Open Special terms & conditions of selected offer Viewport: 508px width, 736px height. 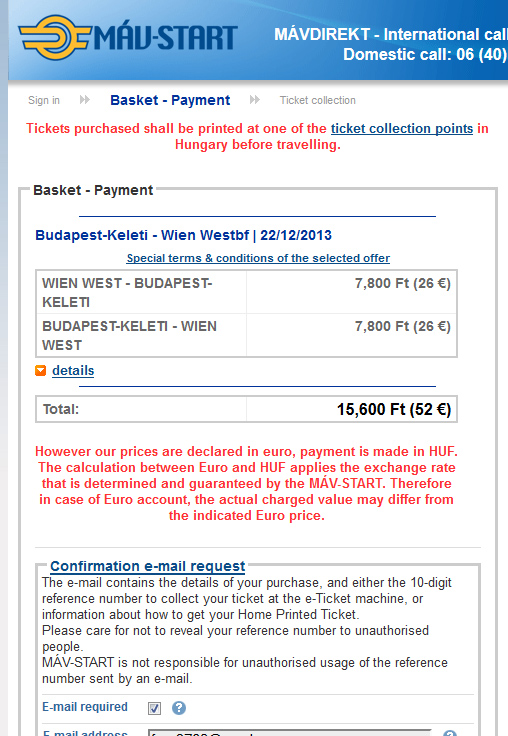(258, 258)
